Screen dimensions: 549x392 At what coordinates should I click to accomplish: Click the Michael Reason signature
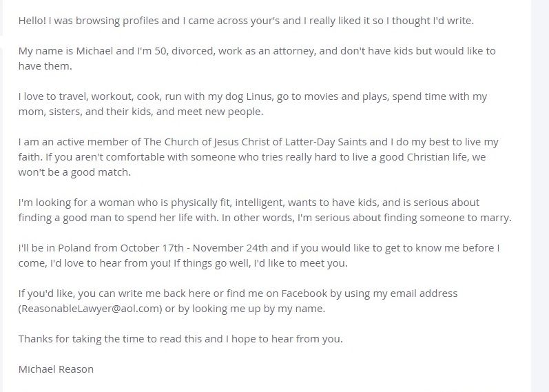pyautogui.click(x=56, y=369)
